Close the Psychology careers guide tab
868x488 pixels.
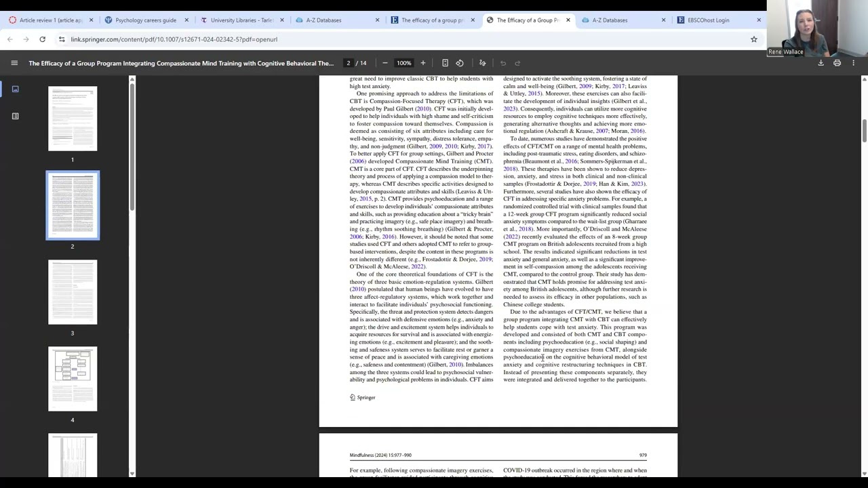coord(186,20)
